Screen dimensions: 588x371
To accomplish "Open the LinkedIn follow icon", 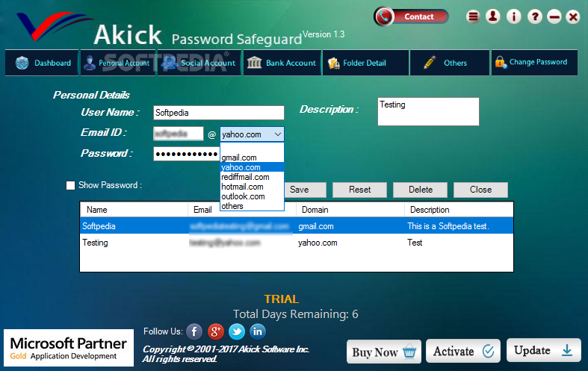I will point(258,331).
